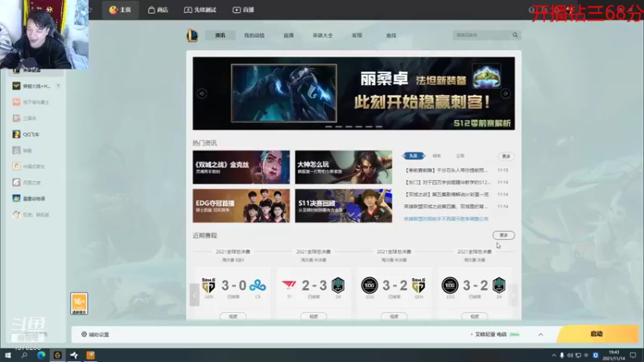Screen dimensions: 644x362
Task: Open Microsoft Edge from taskbar
Action: [41, 355]
